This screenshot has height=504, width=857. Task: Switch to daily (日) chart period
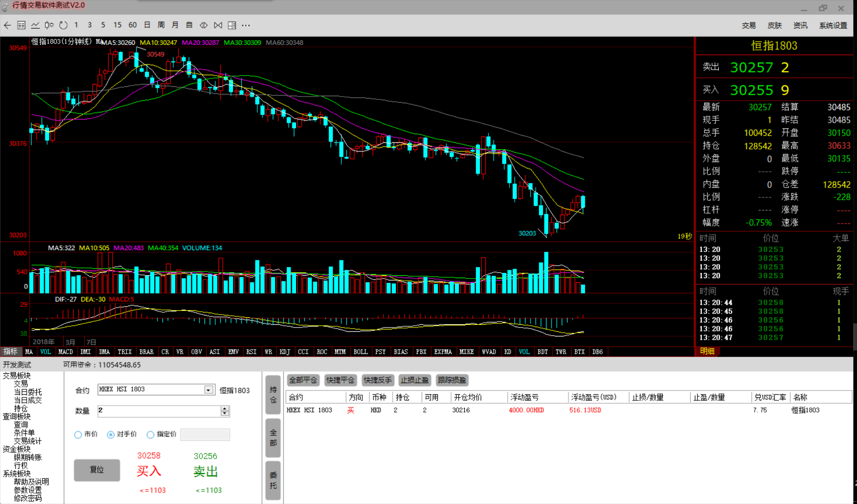click(x=147, y=25)
